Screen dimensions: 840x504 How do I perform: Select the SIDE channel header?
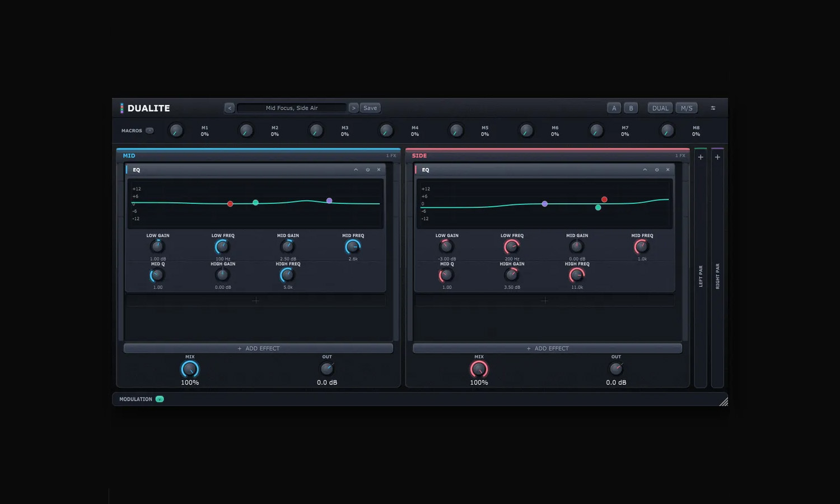pos(419,156)
